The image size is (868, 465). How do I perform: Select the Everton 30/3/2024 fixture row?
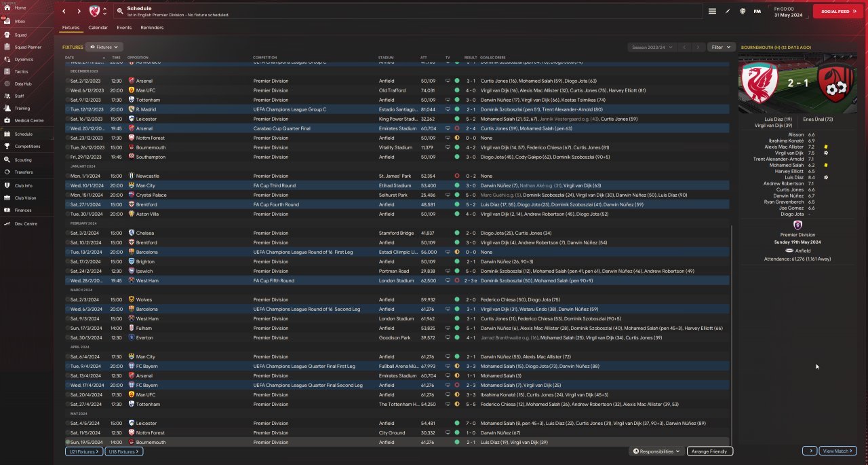coord(398,337)
